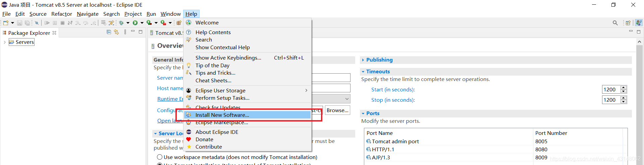The height and width of the screenshot is (165, 644).
Task: Toggle the Use Step Filters icon
Action: (x=111, y=23)
